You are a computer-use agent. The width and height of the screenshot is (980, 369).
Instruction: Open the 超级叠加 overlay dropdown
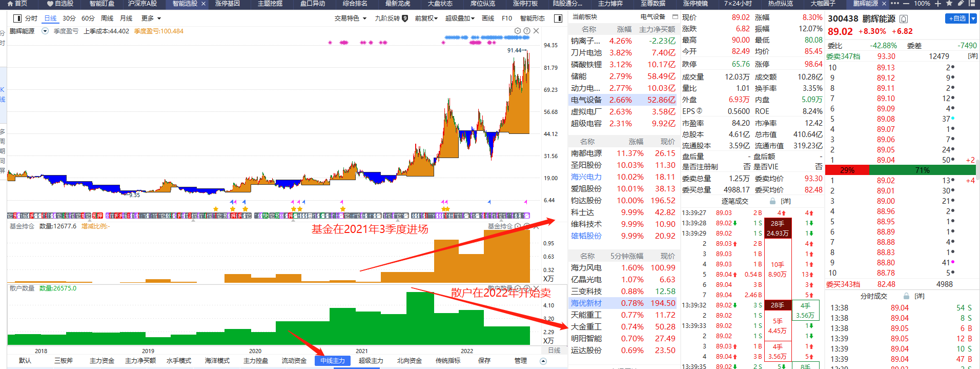pyautogui.click(x=460, y=18)
